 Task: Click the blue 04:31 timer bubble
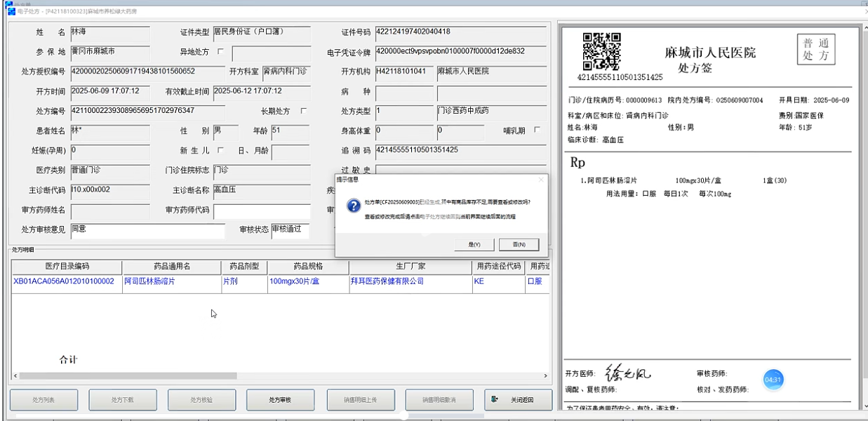coord(773,380)
